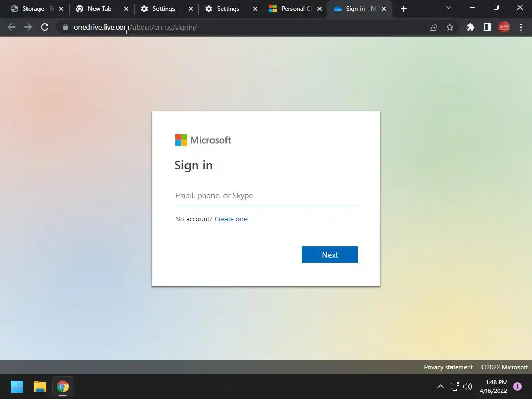The height and width of the screenshot is (399, 532).
Task: Open network status tray icon
Action: coord(455,387)
